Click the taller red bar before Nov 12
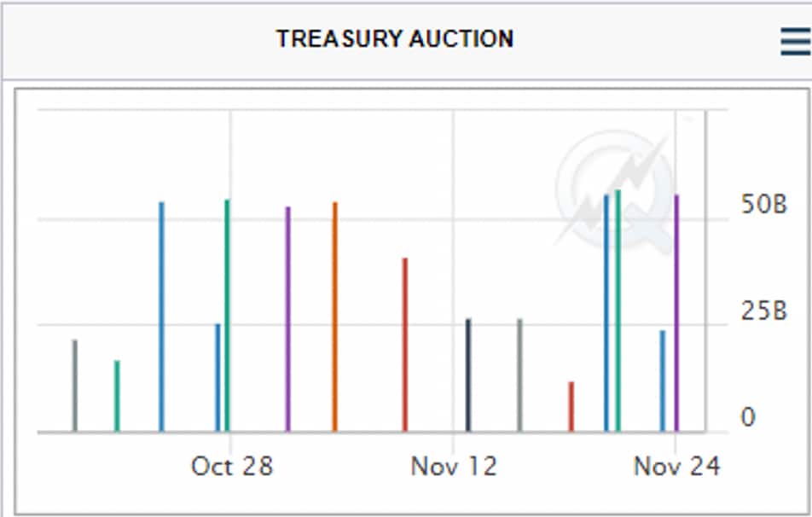The image size is (812, 517). coord(405,344)
